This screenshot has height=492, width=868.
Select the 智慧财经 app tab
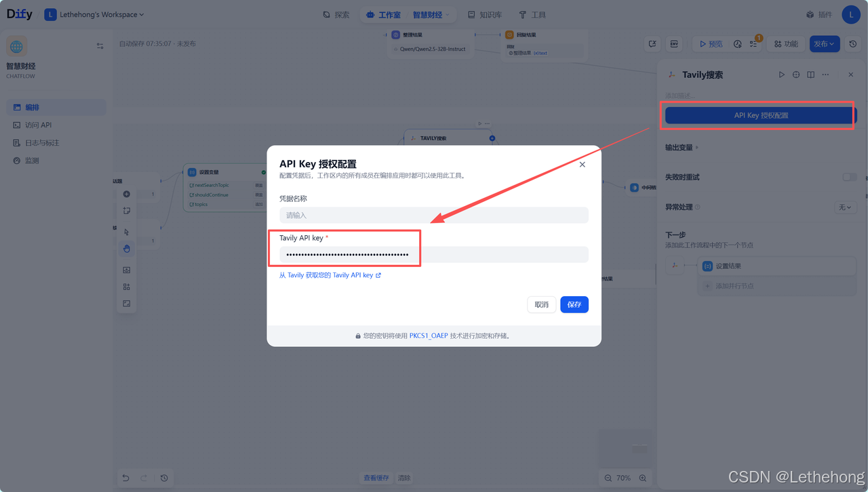pyautogui.click(x=432, y=15)
